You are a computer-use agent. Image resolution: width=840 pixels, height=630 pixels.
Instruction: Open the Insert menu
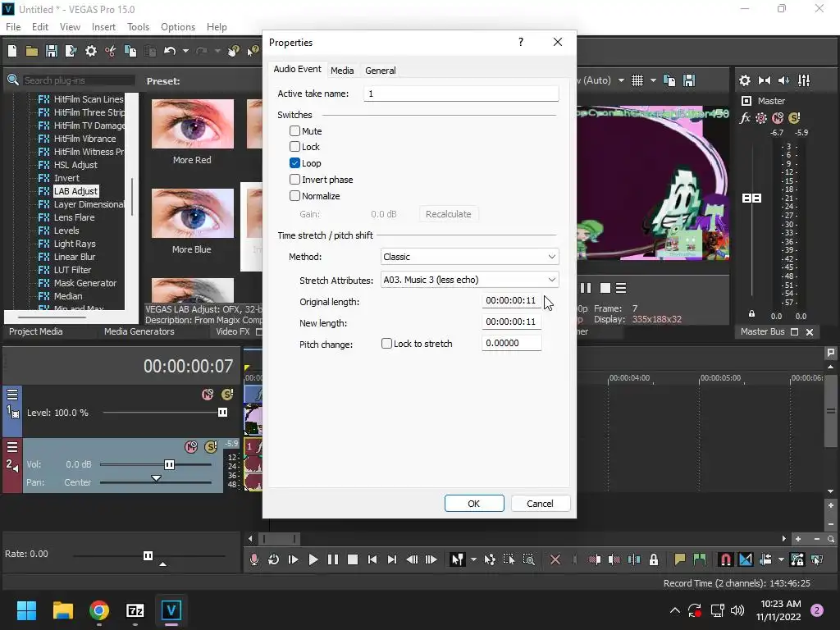tap(103, 27)
